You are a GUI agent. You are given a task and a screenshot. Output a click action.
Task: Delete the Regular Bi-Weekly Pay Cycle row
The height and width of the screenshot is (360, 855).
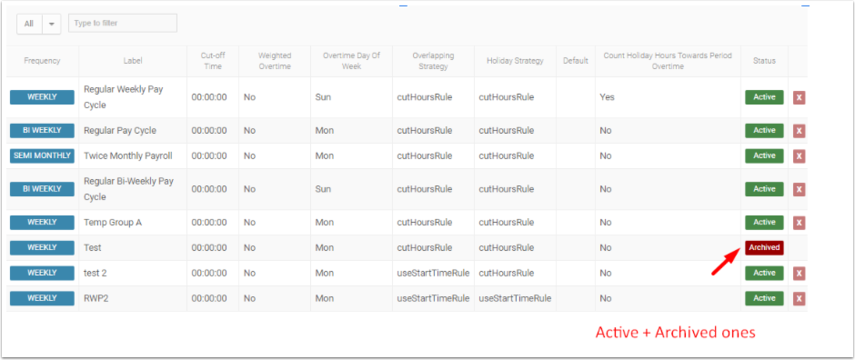point(799,189)
